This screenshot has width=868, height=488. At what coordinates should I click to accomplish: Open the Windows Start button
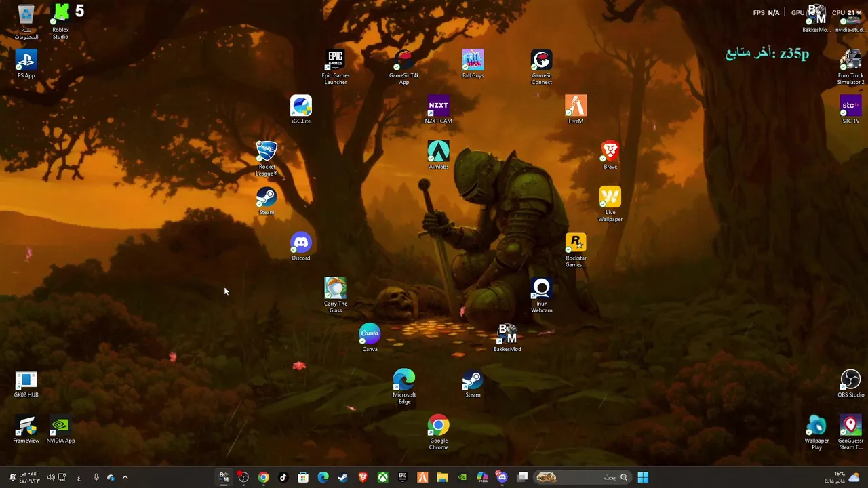tap(643, 477)
